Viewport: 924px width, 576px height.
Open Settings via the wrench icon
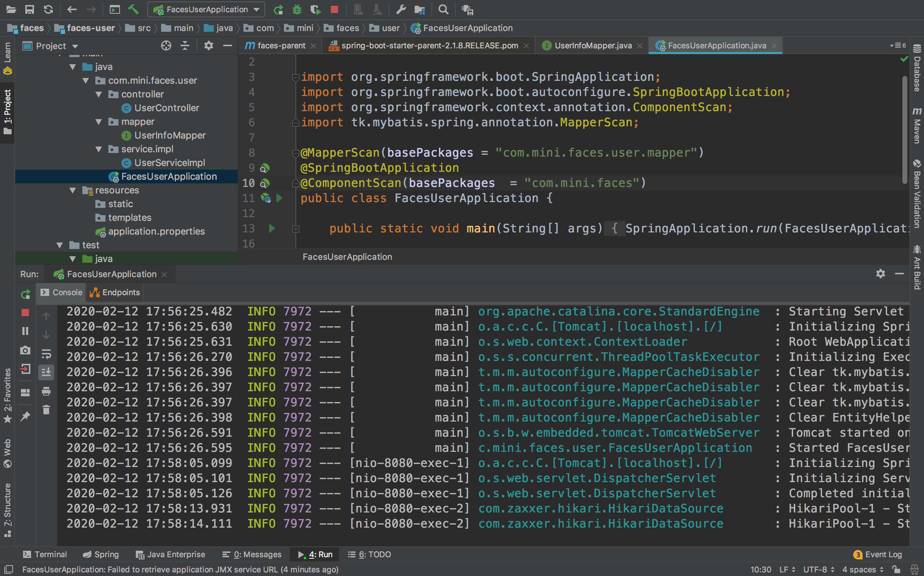point(401,9)
